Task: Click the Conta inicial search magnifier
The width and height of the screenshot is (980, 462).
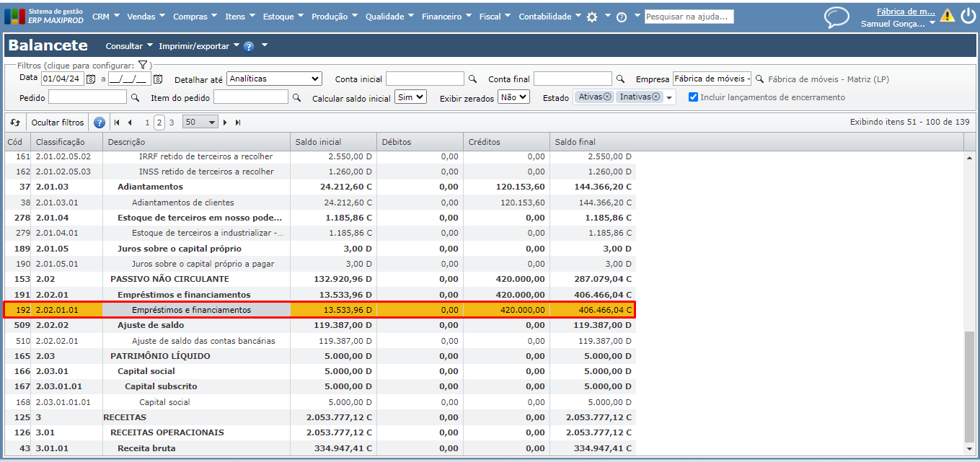Action: (473, 79)
